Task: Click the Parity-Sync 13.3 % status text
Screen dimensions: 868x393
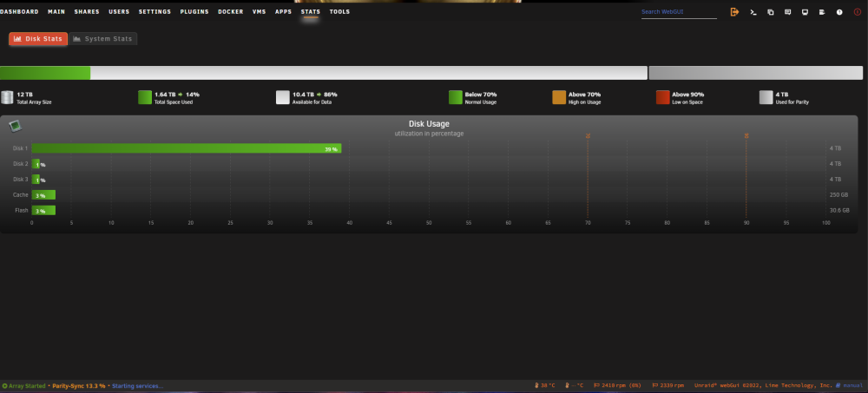Action: click(x=79, y=386)
